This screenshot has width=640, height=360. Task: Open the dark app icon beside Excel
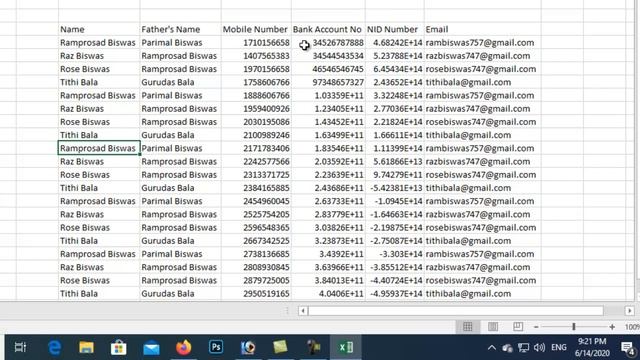tap(313, 347)
